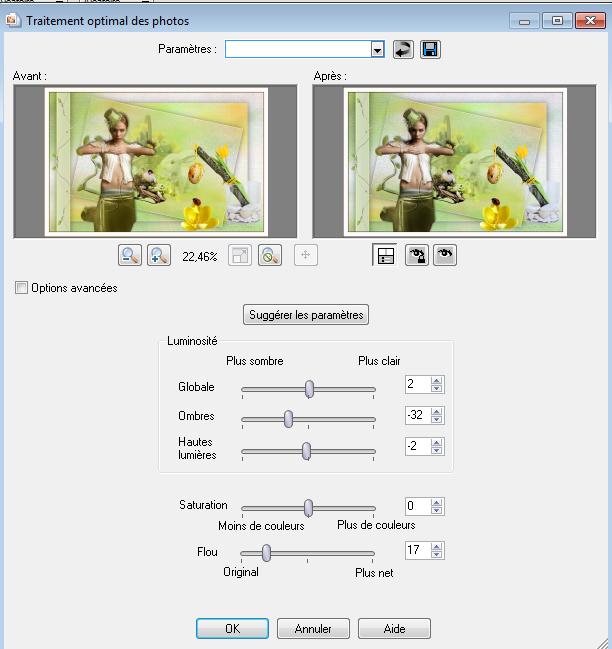Click the proof eye icon
Screen dimensions: 612x649
(445, 255)
